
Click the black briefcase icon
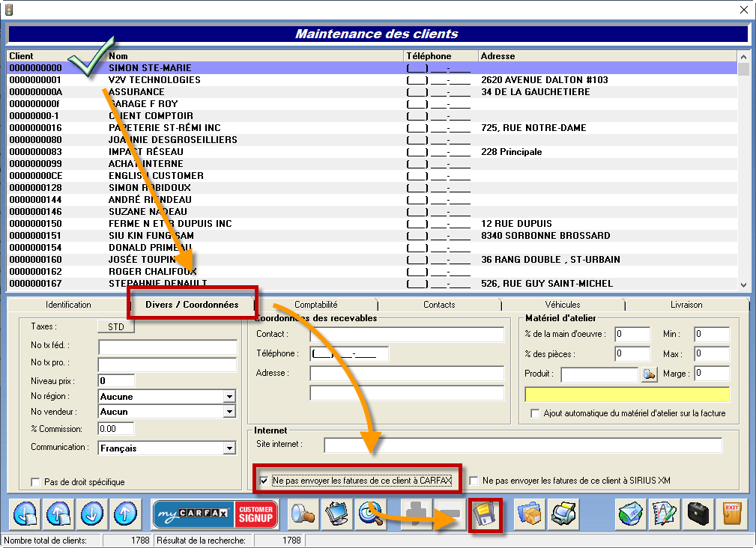(698, 514)
